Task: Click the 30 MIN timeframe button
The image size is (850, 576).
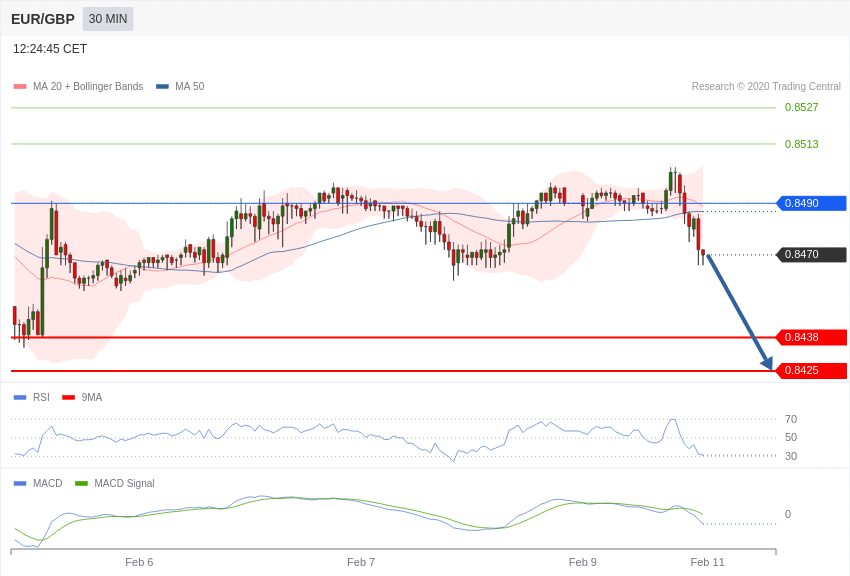Action: 108,19
